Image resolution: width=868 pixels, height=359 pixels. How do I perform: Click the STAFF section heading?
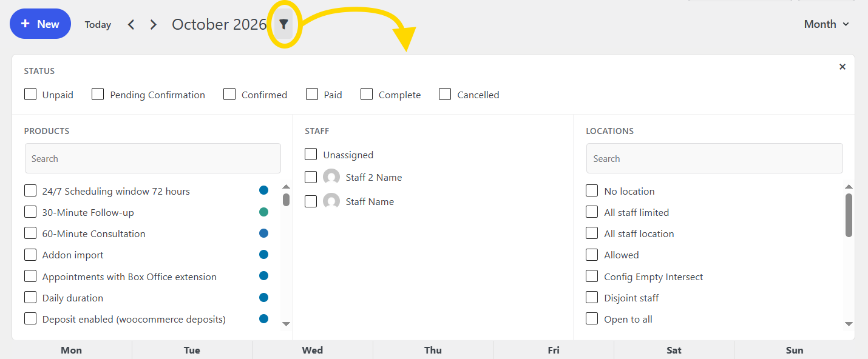point(317,131)
